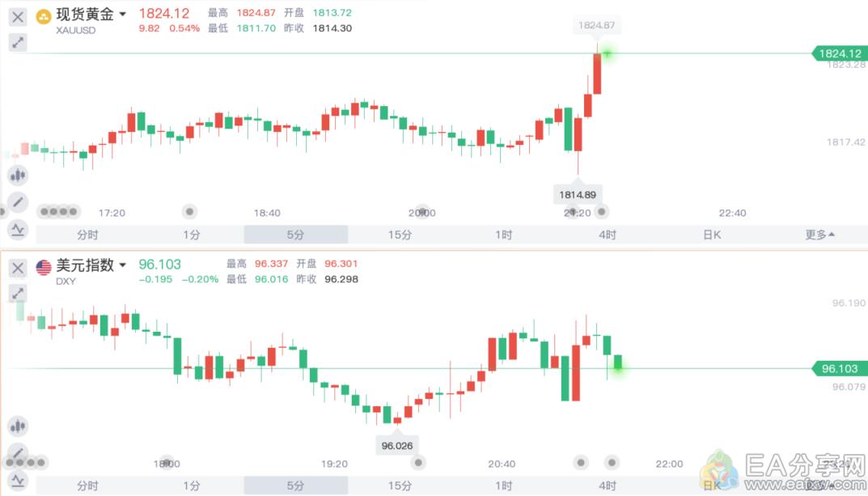The image size is (868, 496).
Task: Close the 现货黄金 XAUUSD chart panel
Action: coord(18,17)
